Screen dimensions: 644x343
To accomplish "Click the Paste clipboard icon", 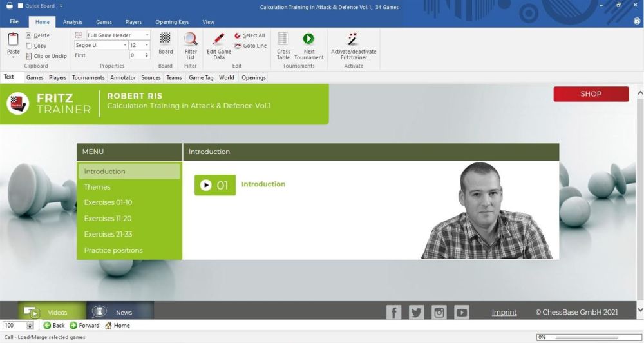I will coord(13,39).
